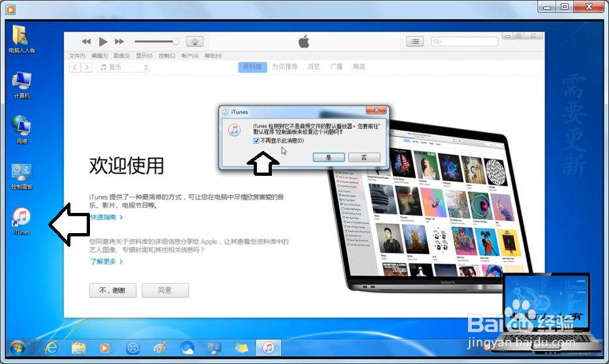Open the 帐户(A) menu
Viewport: 609px width, 364px height.
(190, 56)
